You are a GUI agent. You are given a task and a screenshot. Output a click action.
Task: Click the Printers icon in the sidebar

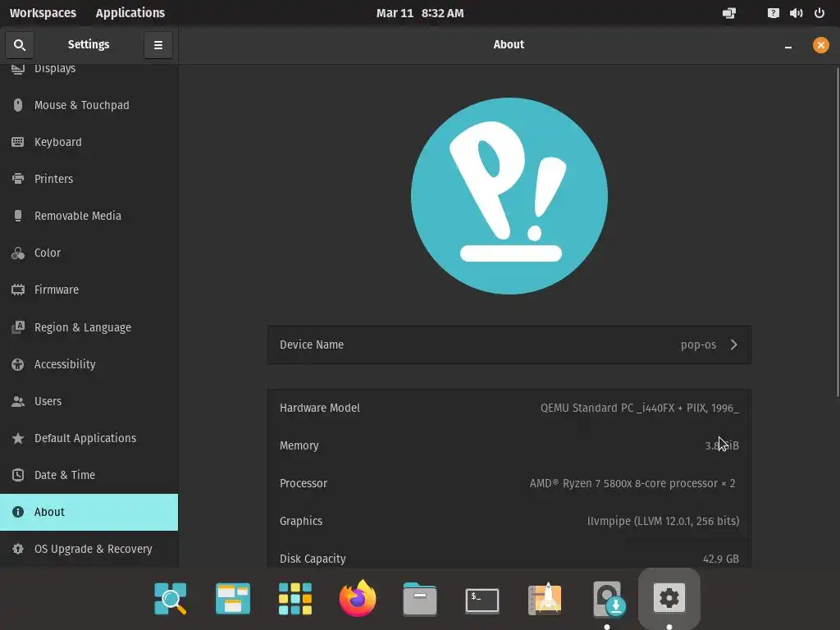(18, 179)
